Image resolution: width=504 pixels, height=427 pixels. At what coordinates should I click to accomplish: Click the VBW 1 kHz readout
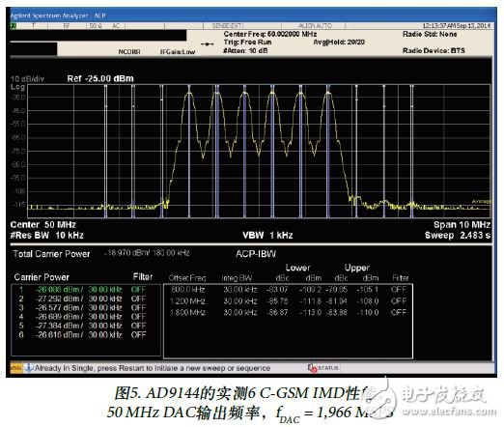tap(267, 236)
